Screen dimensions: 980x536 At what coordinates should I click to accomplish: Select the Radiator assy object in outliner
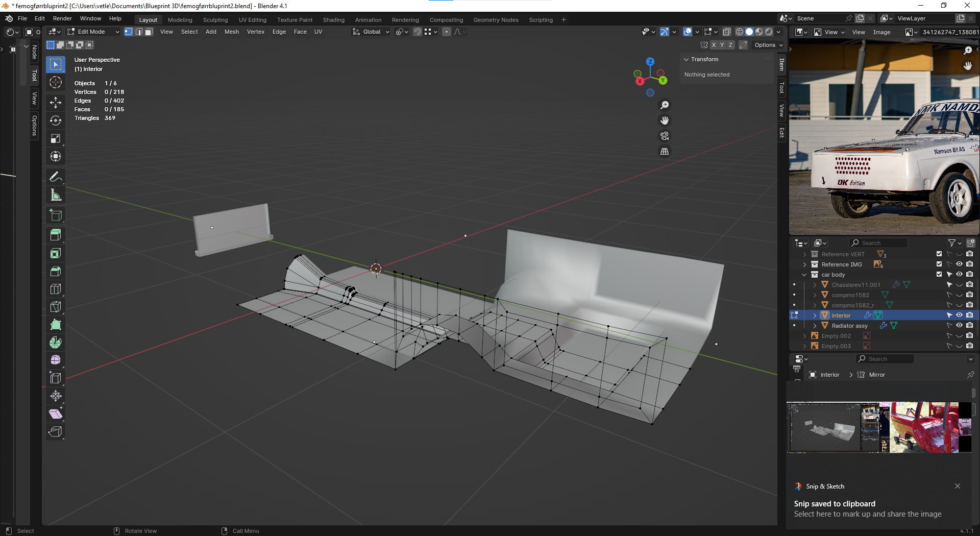coord(849,326)
